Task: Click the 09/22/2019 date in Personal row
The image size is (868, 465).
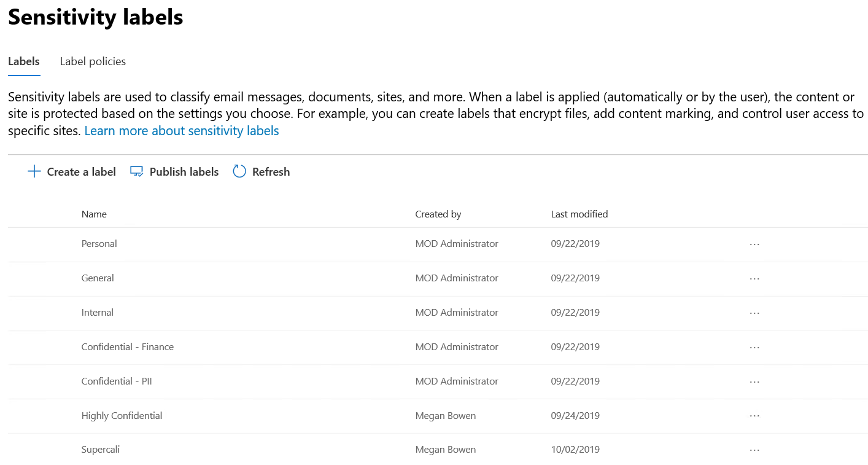Action: (575, 244)
